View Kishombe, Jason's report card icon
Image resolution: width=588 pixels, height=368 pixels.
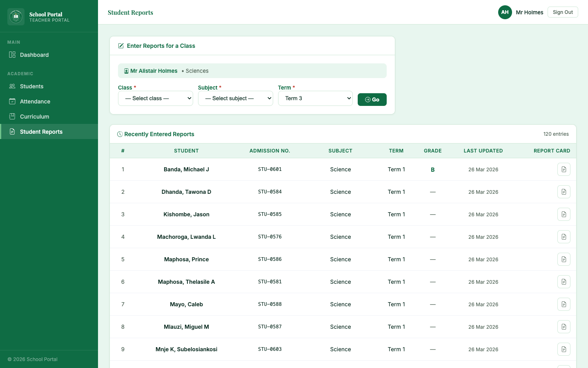(563, 214)
